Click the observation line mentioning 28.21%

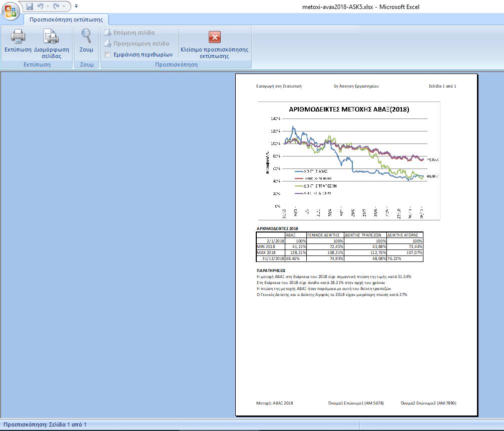321,282
